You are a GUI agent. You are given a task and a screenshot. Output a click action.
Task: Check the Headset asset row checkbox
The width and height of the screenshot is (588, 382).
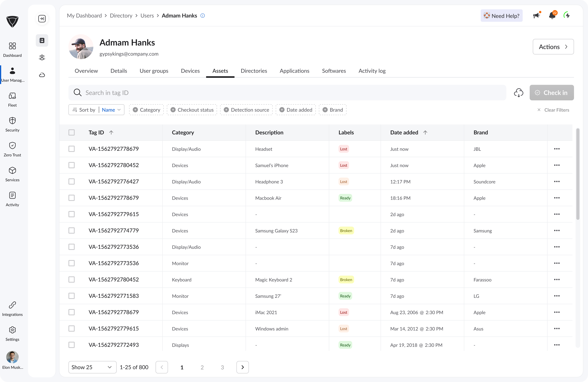click(72, 149)
